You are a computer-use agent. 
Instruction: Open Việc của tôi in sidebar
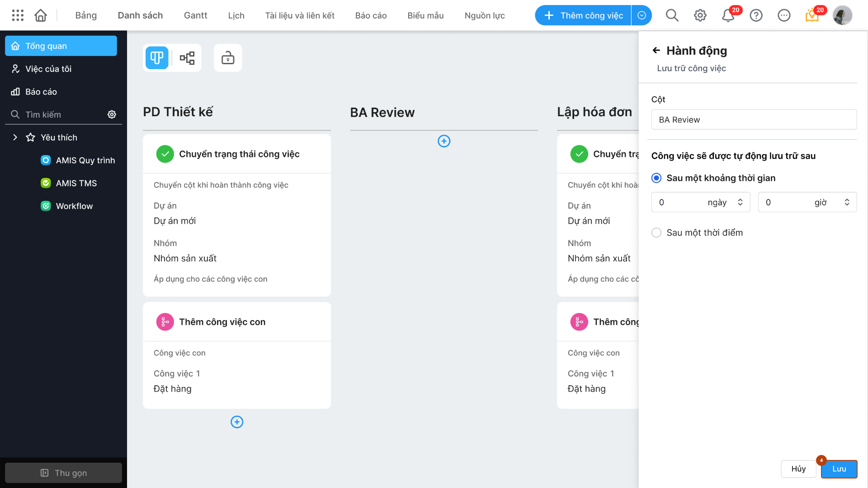61,69
